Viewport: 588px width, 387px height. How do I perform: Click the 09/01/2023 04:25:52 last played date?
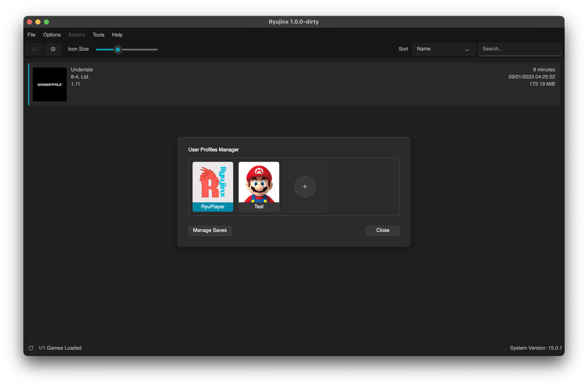click(532, 77)
